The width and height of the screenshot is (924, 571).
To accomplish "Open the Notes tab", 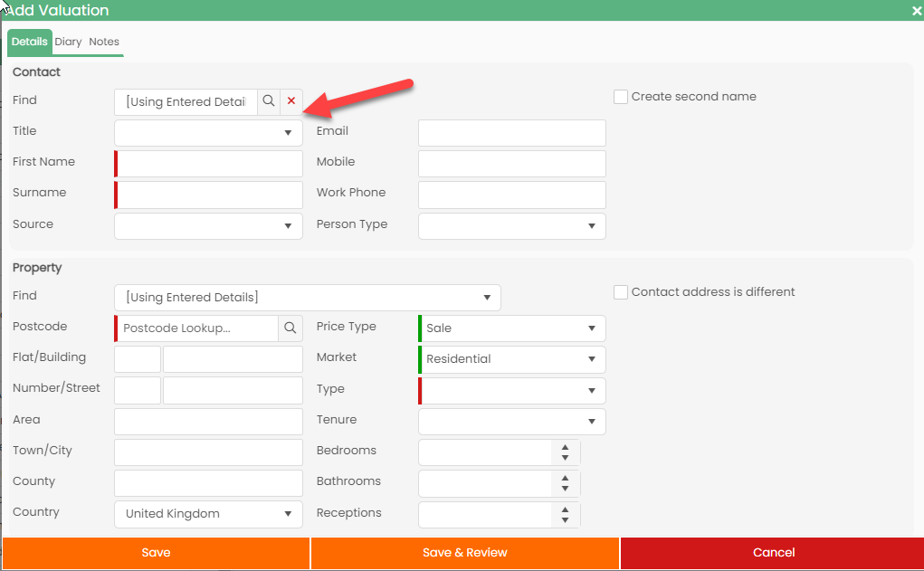I will tap(104, 42).
